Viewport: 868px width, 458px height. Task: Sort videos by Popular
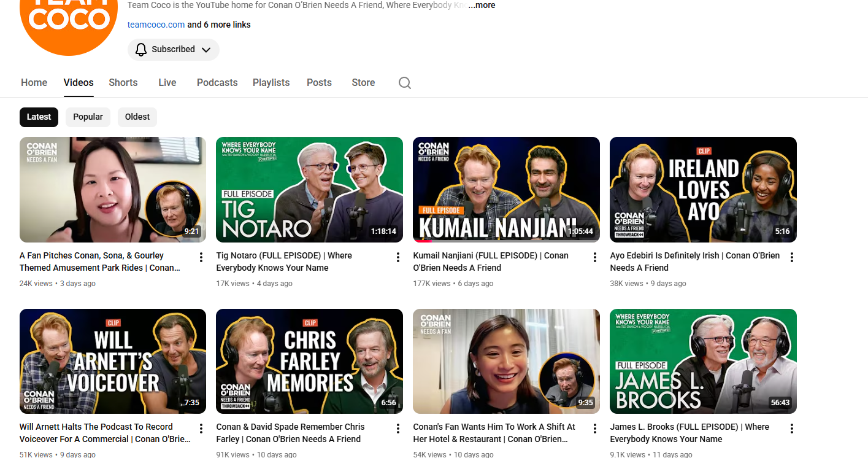click(x=88, y=117)
